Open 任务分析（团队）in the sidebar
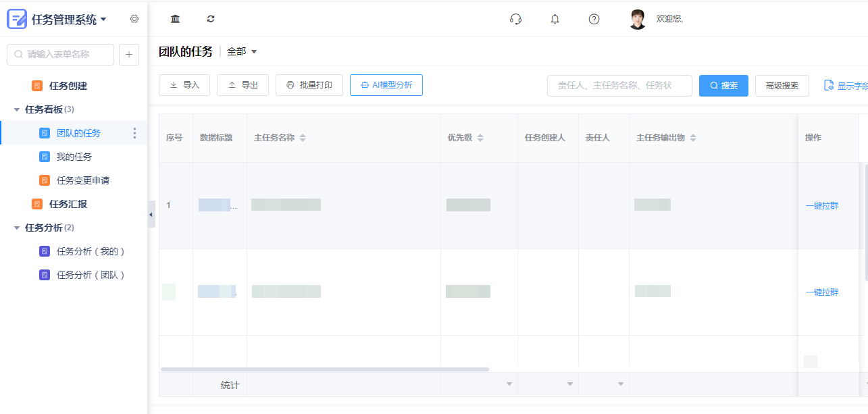Screen dimensions: 868x414 point(92,275)
